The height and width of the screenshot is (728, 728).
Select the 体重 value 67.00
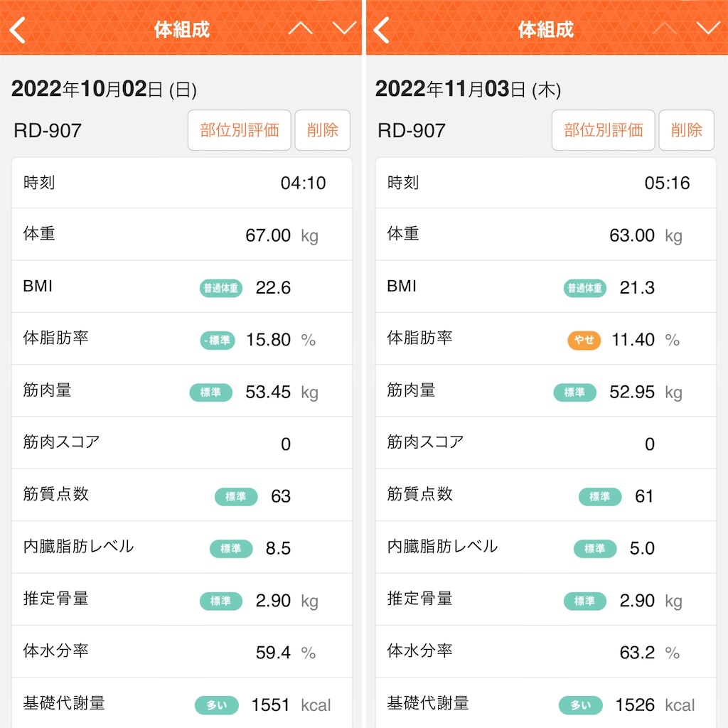pos(268,235)
